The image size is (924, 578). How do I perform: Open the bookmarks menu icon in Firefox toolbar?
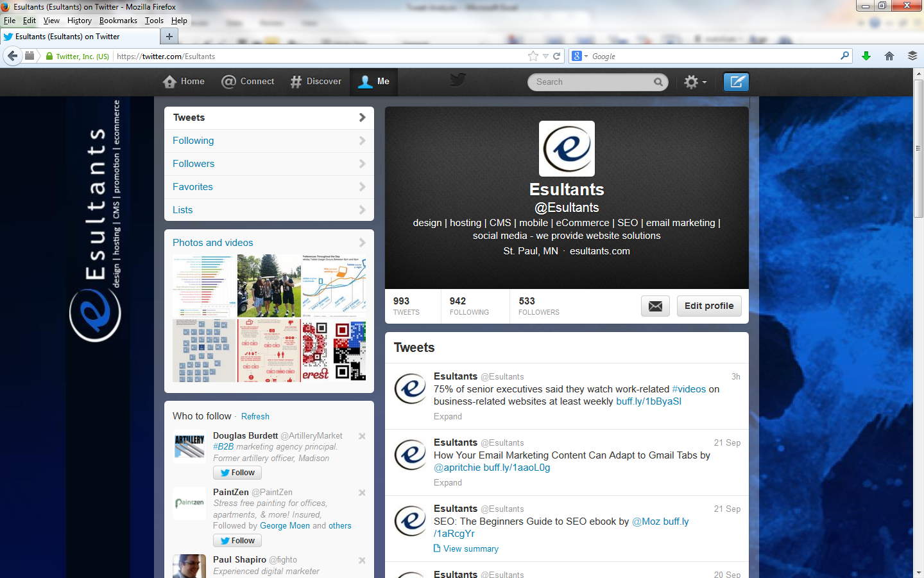[x=912, y=56]
